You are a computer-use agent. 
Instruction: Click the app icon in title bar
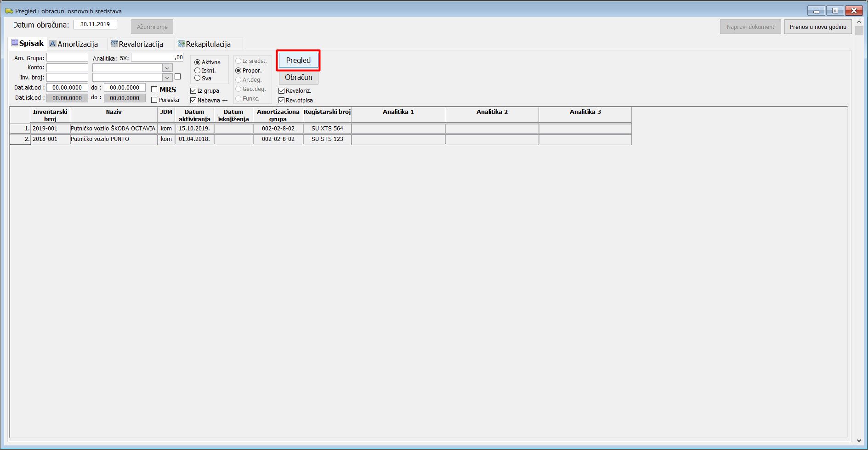(x=9, y=11)
